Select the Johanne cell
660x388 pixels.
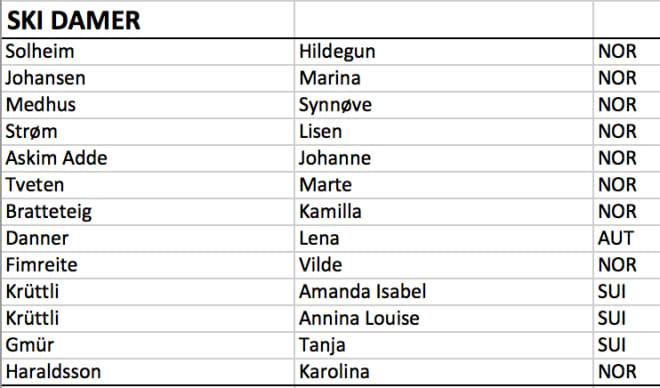coord(444,158)
